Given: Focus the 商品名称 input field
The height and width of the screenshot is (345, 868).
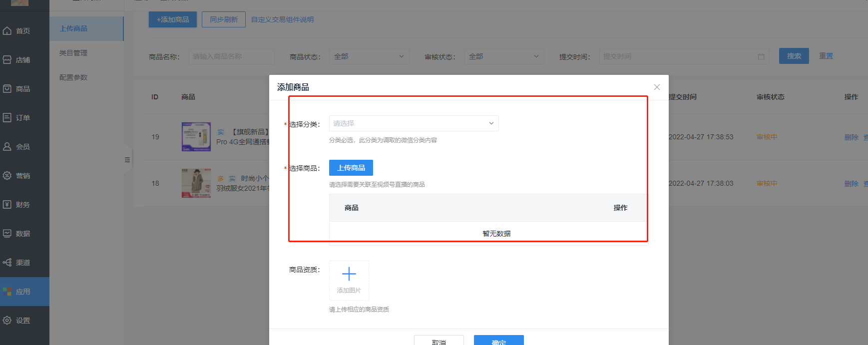Looking at the screenshot, I should click(x=232, y=56).
